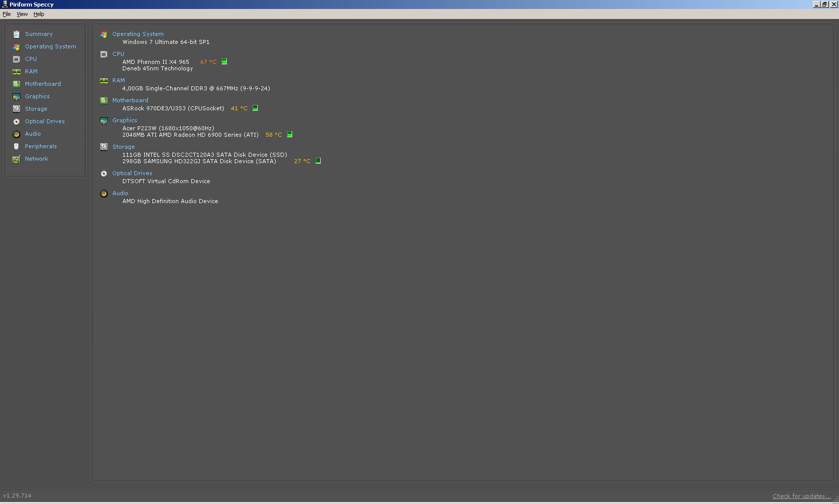Image resolution: width=839 pixels, height=504 pixels.
Task: Click the Motherboard icon in the sidebar
Action: click(x=16, y=84)
